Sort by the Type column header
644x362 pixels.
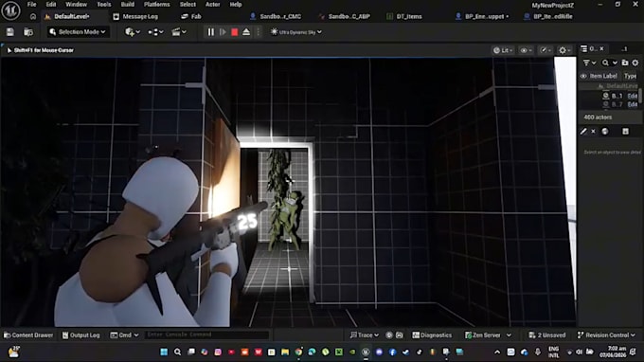[x=630, y=76]
